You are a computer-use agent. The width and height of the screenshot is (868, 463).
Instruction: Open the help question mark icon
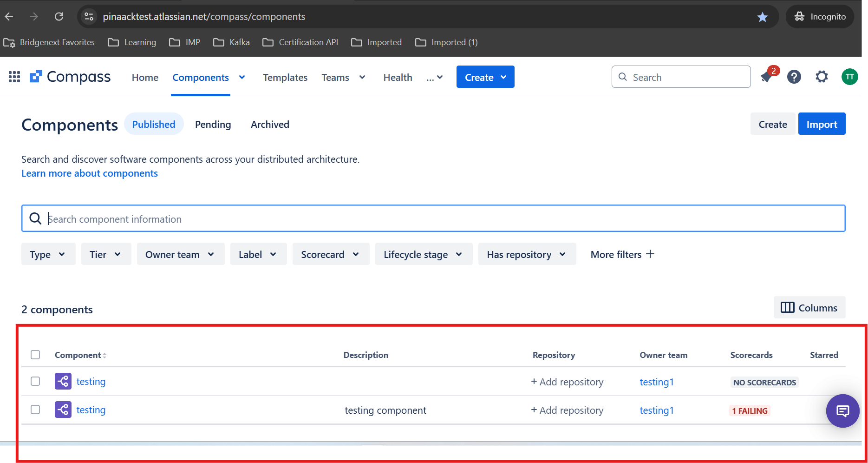pyautogui.click(x=794, y=77)
